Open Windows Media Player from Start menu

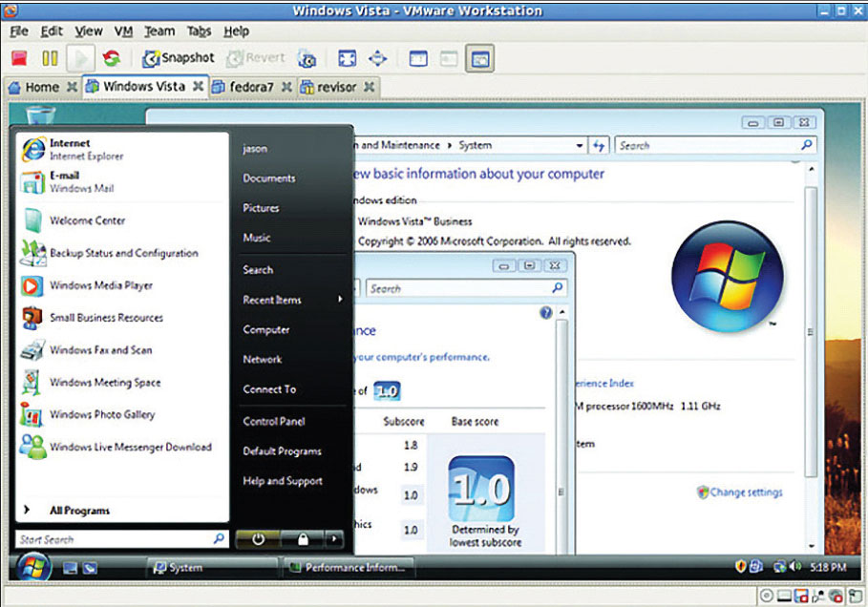coord(100,285)
